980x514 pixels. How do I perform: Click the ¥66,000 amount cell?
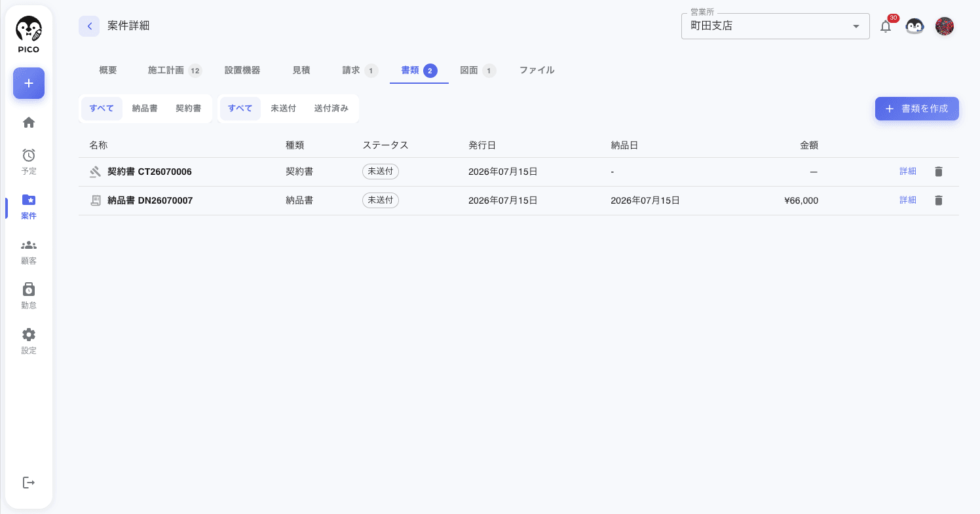[801, 200]
